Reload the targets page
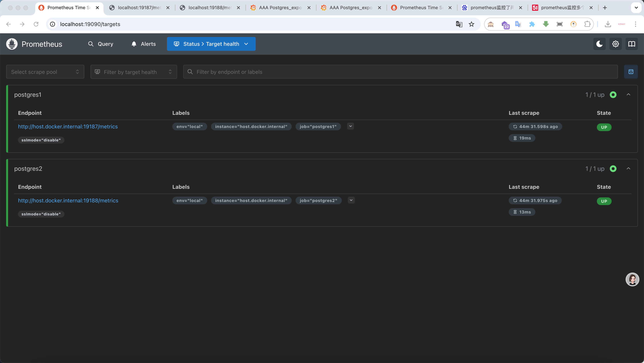The width and height of the screenshot is (644, 363). pos(36,24)
